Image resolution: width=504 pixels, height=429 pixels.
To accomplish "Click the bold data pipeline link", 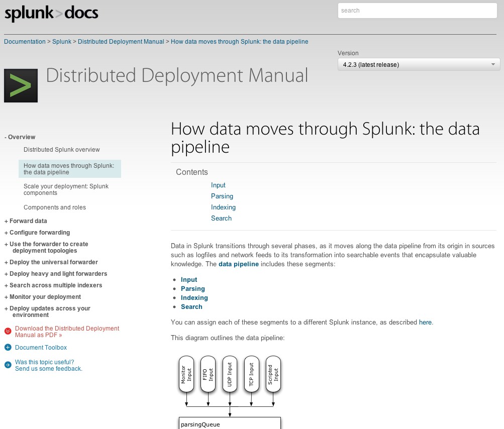I will pyautogui.click(x=239, y=264).
